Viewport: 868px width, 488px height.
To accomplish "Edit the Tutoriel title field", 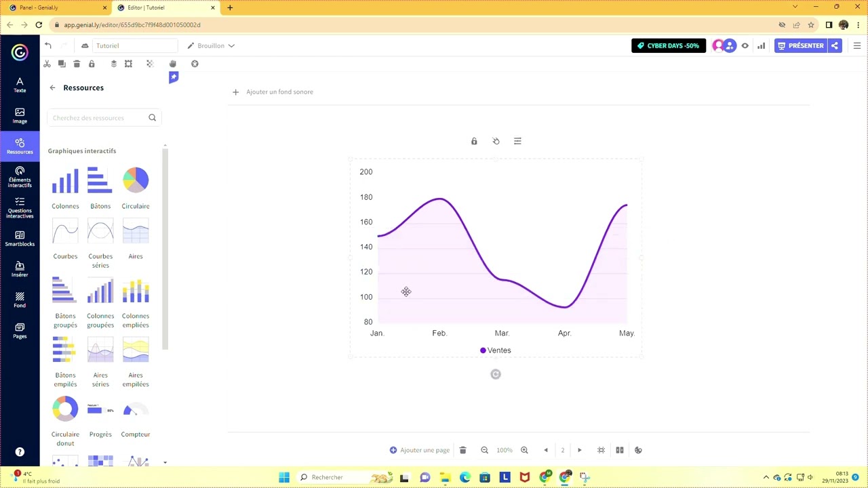I will tap(134, 45).
